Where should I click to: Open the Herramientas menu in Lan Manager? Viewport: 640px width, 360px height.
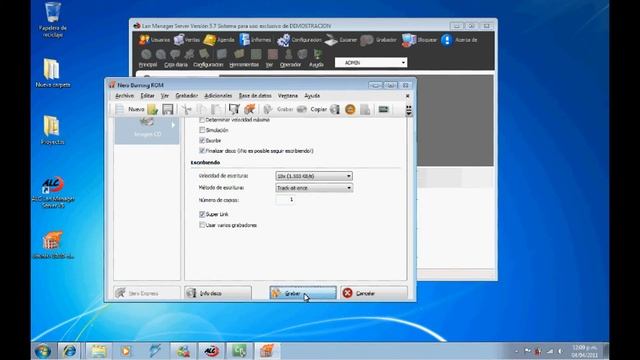coord(244,64)
